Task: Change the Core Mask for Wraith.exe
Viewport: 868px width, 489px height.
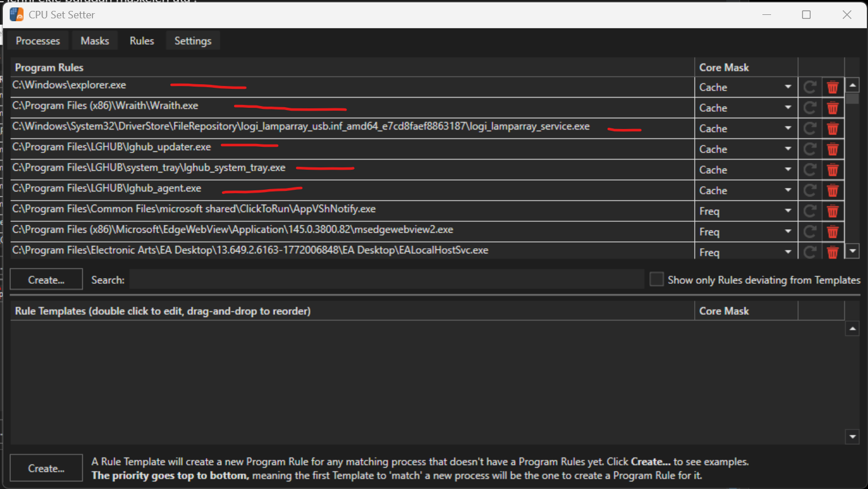Action: [x=746, y=108]
